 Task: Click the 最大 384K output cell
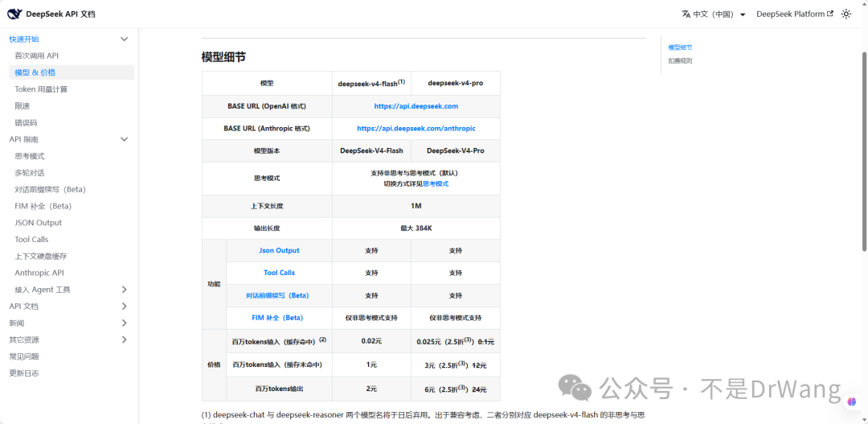[416, 228]
